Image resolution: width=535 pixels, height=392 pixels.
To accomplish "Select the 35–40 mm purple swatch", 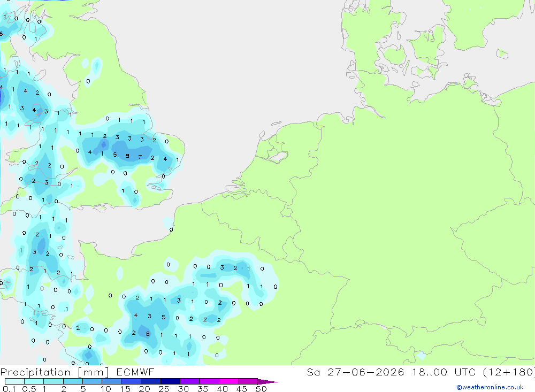I will pyautogui.click(x=209, y=381).
